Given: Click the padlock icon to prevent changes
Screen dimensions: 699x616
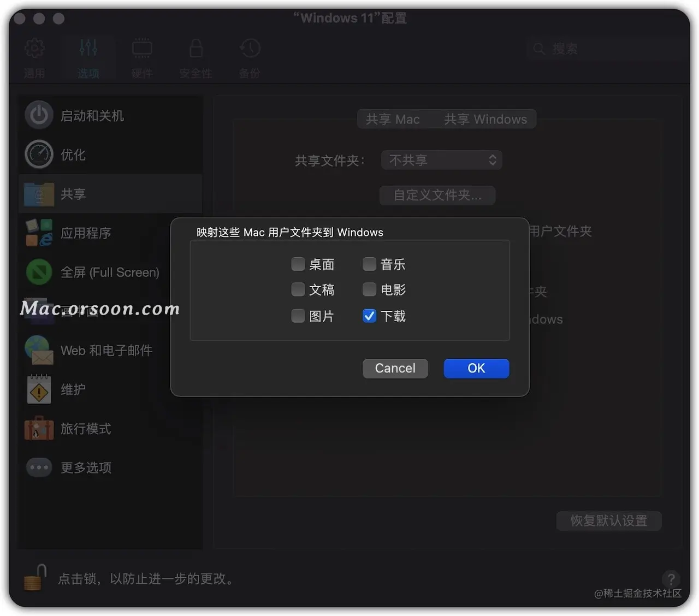Looking at the screenshot, I should pos(35,578).
